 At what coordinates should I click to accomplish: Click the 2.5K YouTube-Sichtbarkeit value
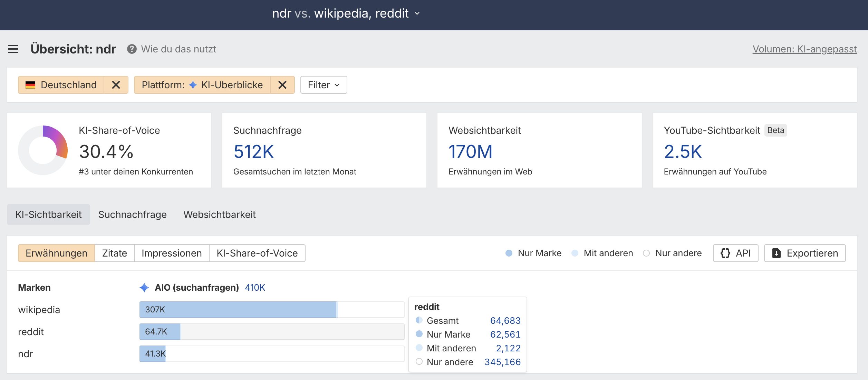pyautogui.click(x=683, y=151)
